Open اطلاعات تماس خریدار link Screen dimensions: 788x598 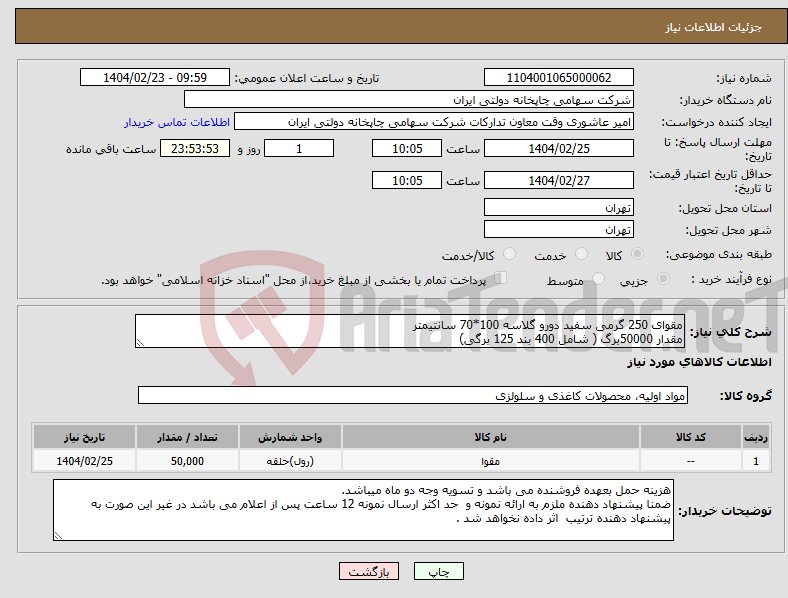(x=177, y=122)
